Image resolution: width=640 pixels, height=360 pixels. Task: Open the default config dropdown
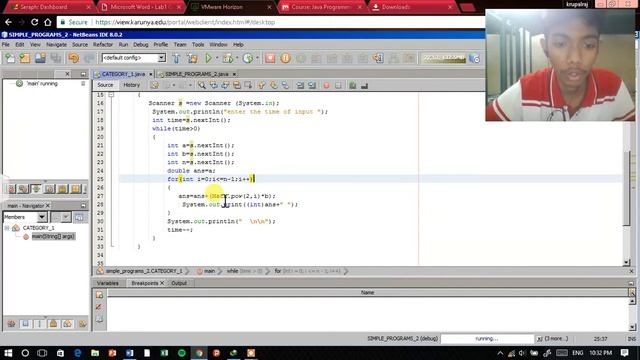click(x=162, y=58)
